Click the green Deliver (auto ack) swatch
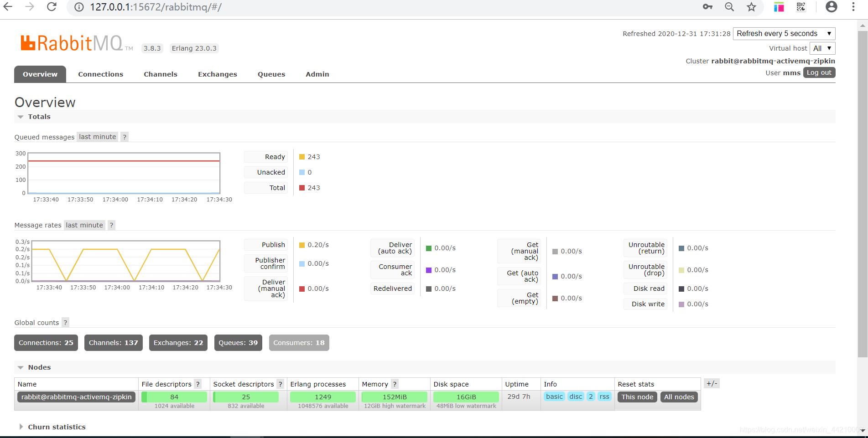The height and width of the screenshot is (438, 868). point(429,248)
